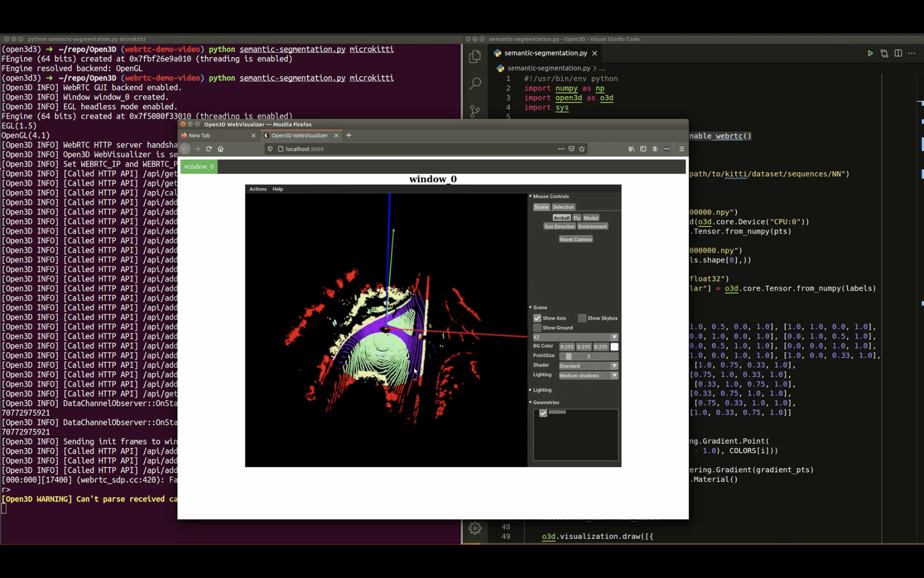Select Fly mouse control mode
Screen dimensions: 924x578
point(577,218)
